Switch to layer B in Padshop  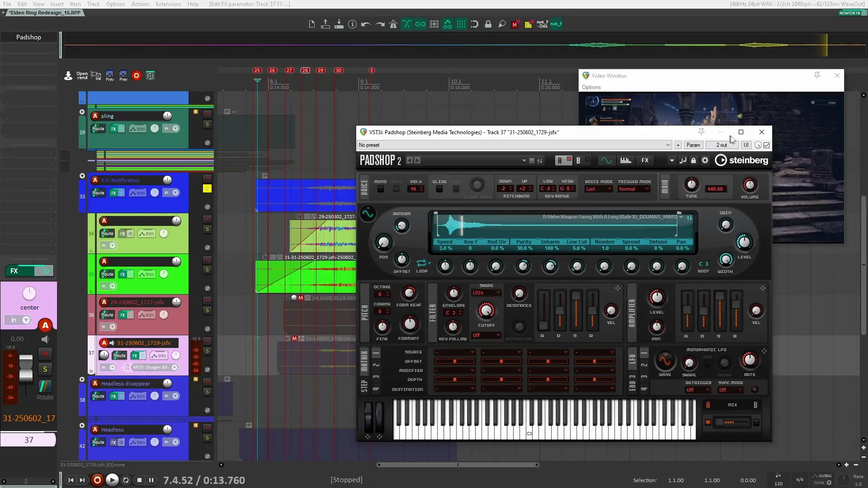coord(578,160)
